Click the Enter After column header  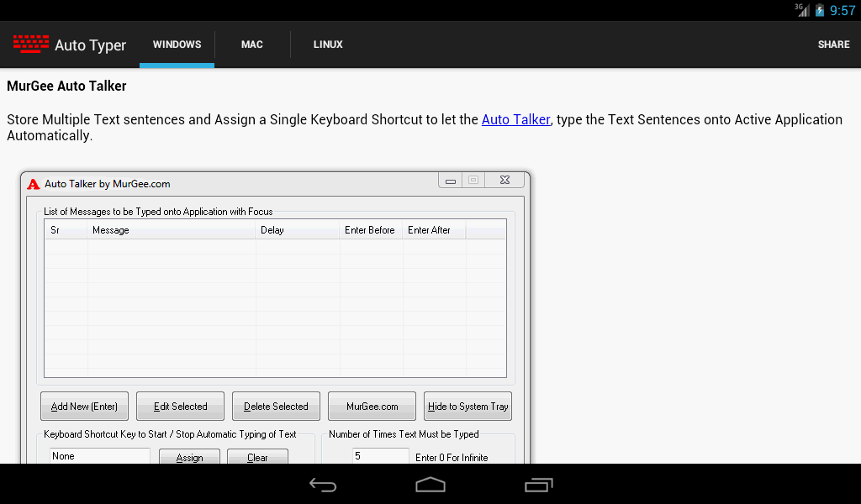tap(435, 230)
